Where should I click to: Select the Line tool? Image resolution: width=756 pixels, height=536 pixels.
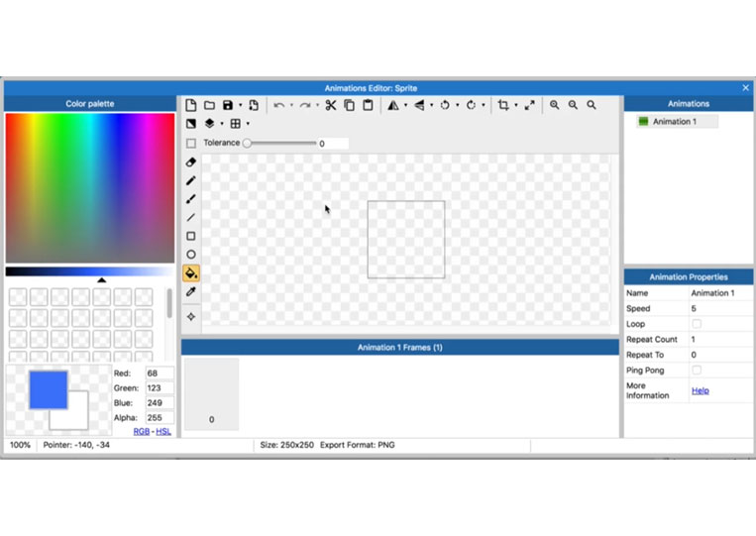point(191,217)
